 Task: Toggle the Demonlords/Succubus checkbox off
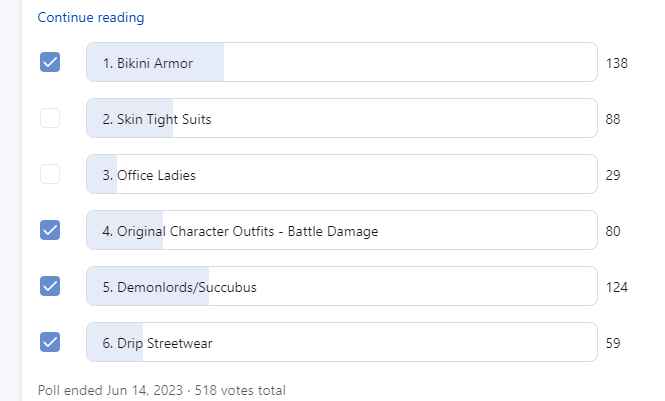pos(50,286)
